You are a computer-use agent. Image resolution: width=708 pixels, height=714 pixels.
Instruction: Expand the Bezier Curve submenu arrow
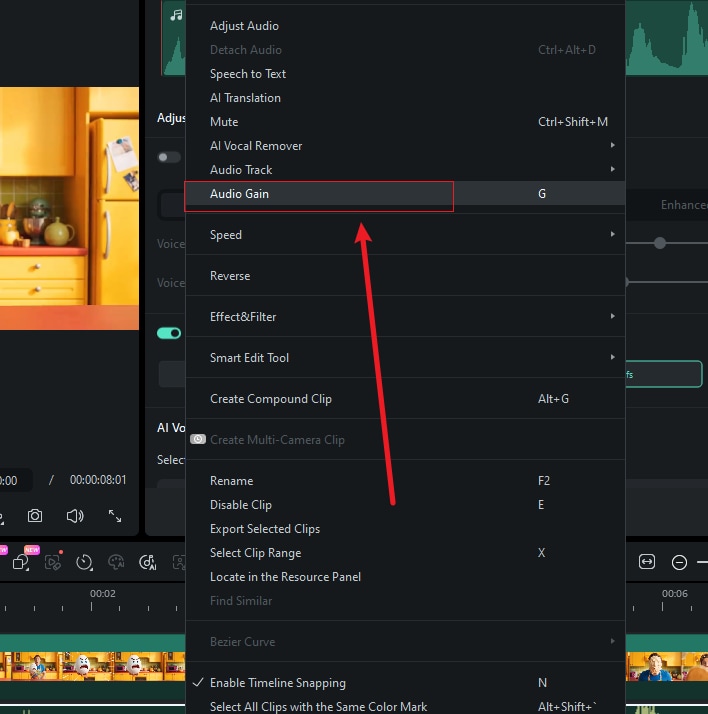(613, 641)
